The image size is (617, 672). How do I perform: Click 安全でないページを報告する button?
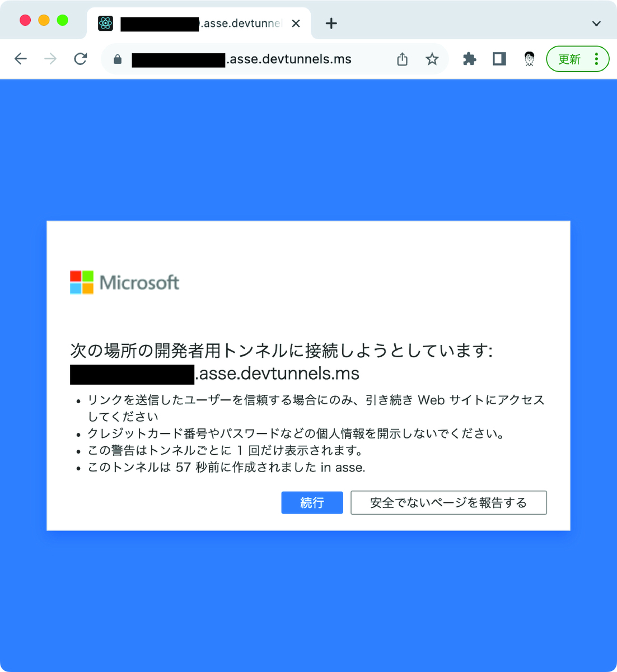click(x=448, y=503)
